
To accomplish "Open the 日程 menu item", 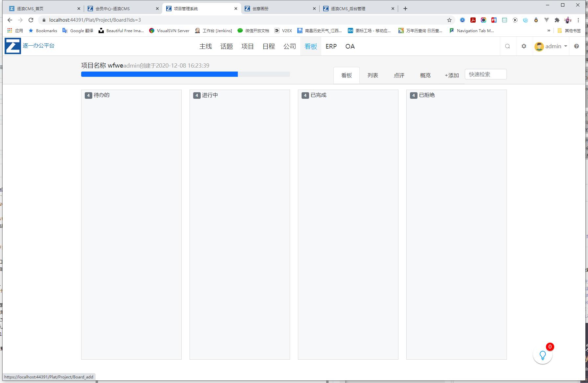I will tap(268, 46).
